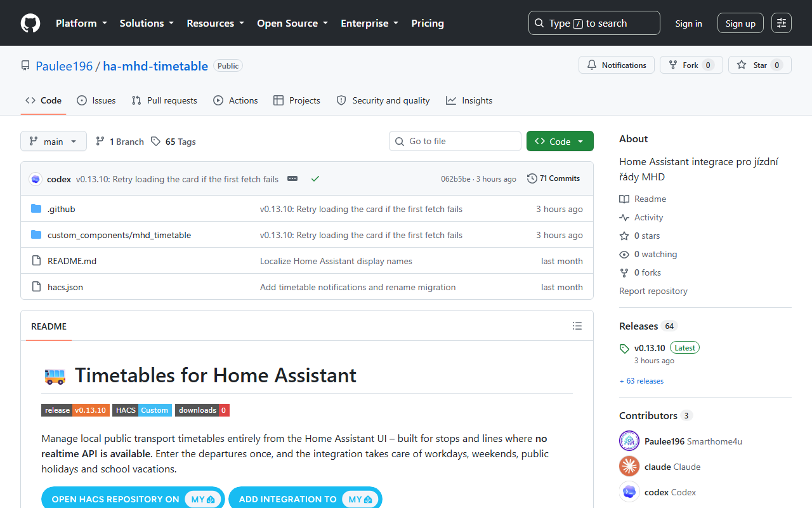Click the README.md file icon
Viewport: 812px width, 508px height.
coord(36,261)
